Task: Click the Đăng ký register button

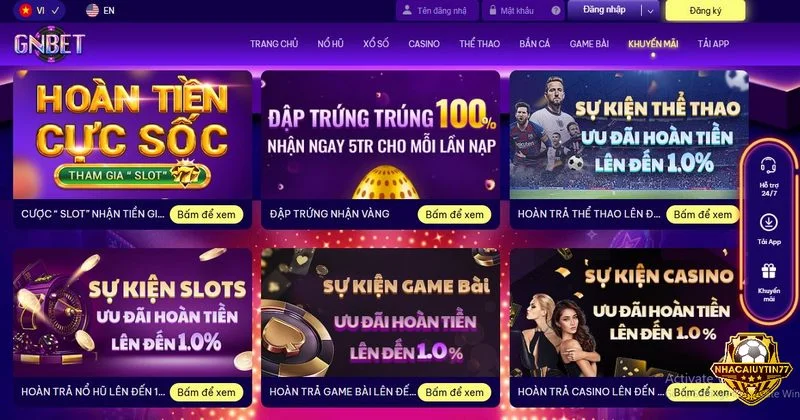Action: tap(705, 11)
